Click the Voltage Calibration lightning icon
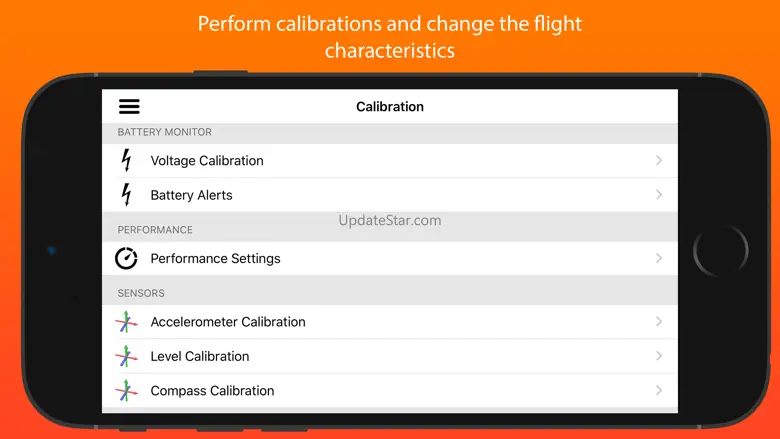 (x=126, y=160)
